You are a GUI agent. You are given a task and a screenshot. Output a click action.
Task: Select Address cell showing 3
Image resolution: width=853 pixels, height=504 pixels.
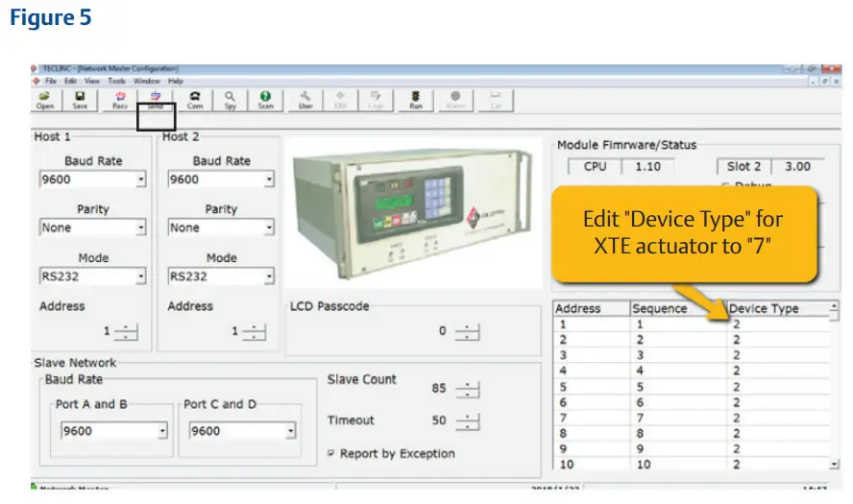592,355
